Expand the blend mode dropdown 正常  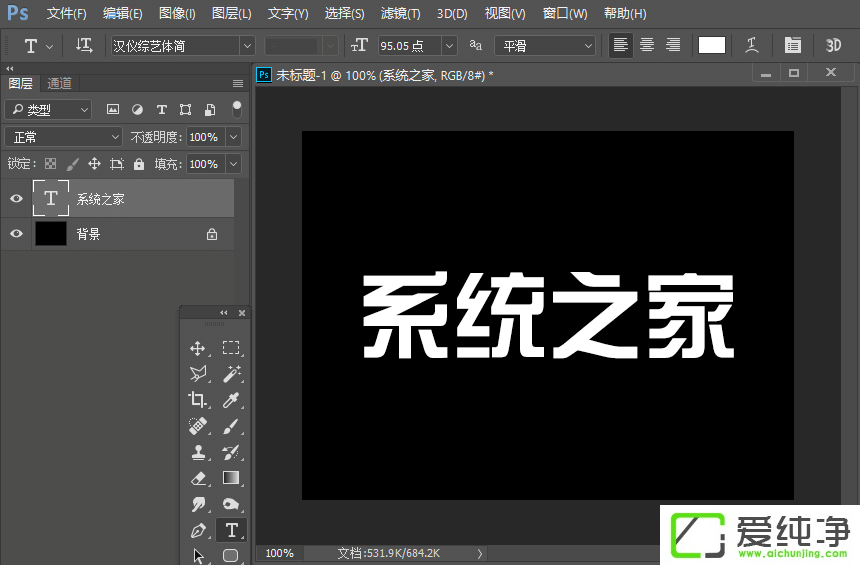[x=63, y=137]
